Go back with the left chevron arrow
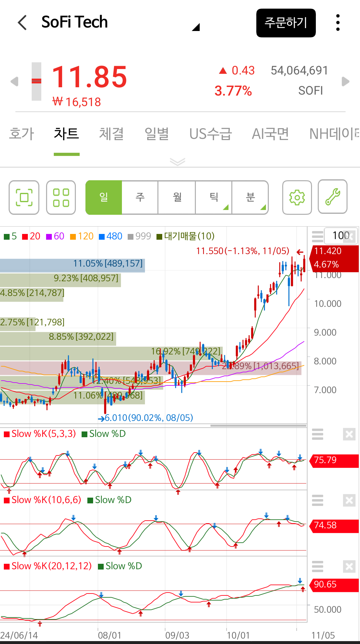 click(x=22, y=23)
